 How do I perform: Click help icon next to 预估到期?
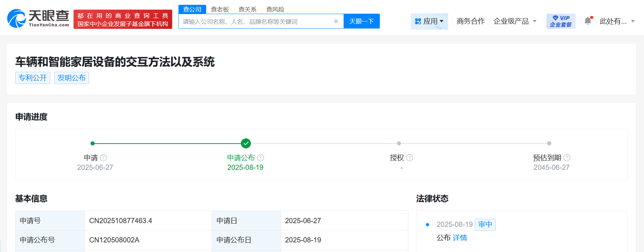tap(567, 158)
